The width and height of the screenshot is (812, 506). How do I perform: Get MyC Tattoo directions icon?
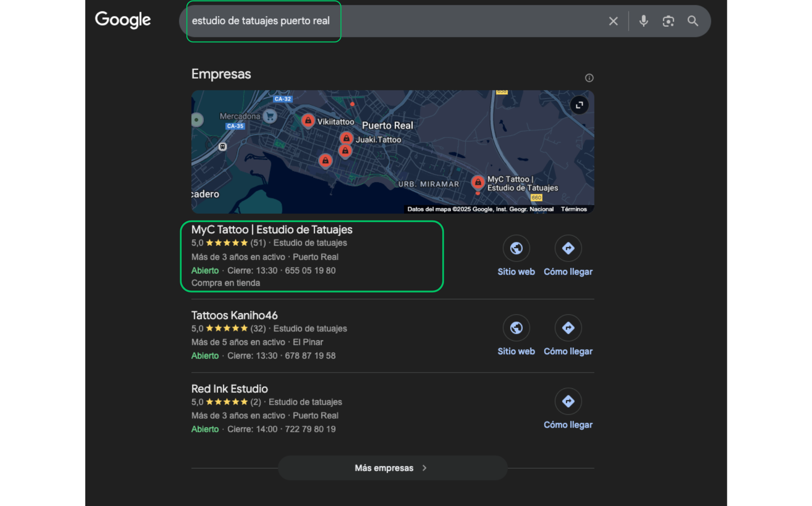(x=568, y=248)
